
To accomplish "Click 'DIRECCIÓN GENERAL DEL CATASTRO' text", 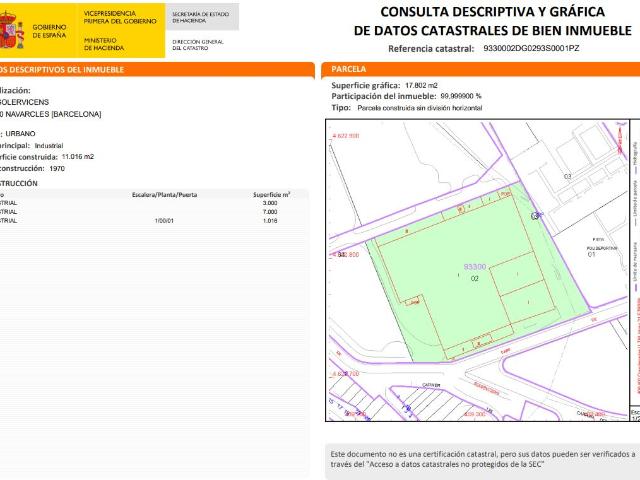I will (198, 45).
